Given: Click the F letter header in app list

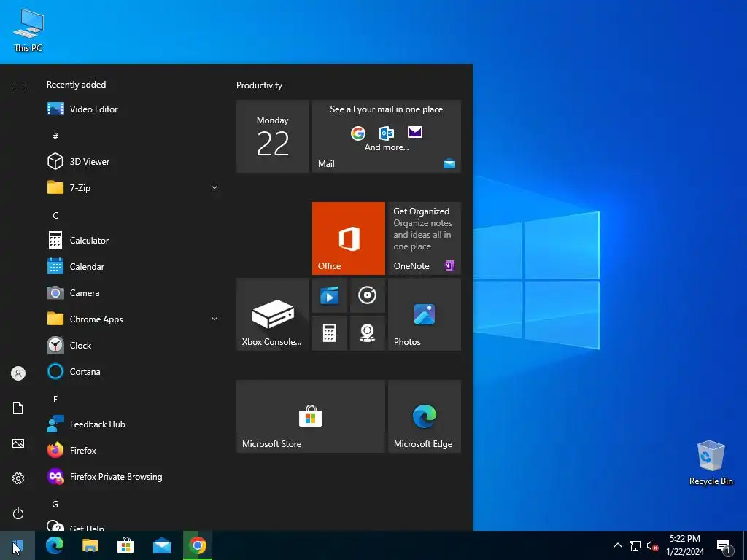Looking at the screenshot, I should coord(55,399).
